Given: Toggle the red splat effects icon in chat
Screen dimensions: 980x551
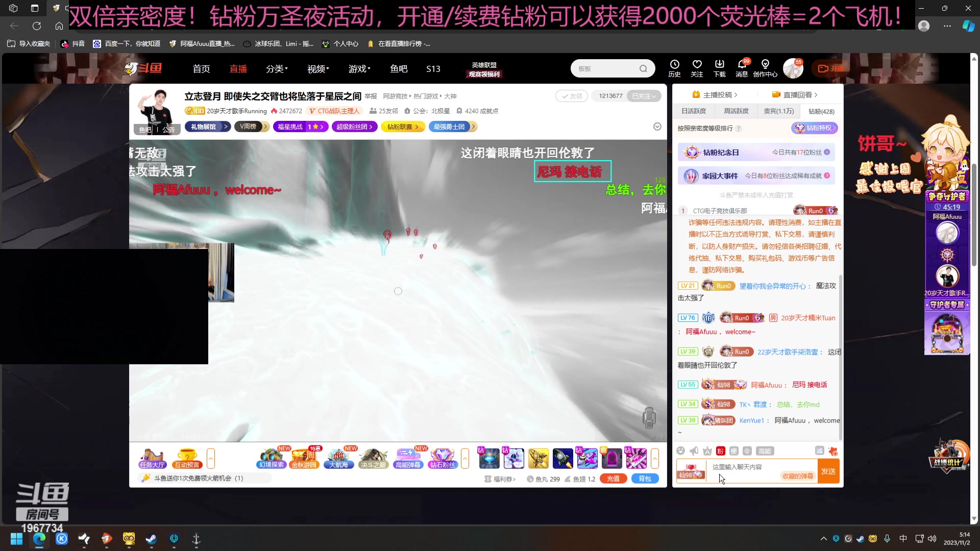Looking at the screenshot, I should click(833, 451).
